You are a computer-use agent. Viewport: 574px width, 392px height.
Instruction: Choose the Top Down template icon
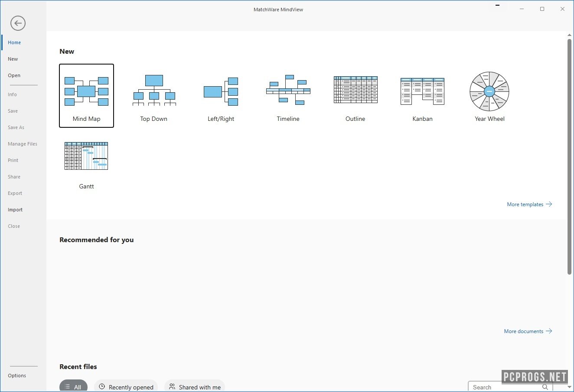pos(154,90)
